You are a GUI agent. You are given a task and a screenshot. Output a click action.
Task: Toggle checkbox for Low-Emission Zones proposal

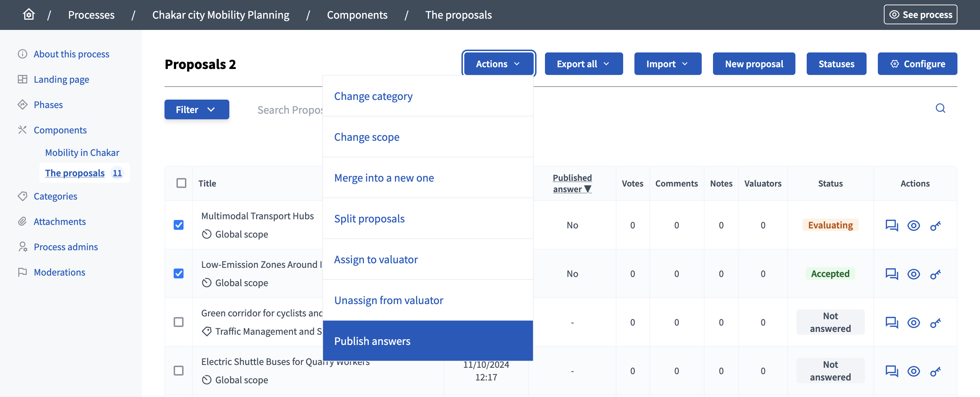(x=178, y=273)
